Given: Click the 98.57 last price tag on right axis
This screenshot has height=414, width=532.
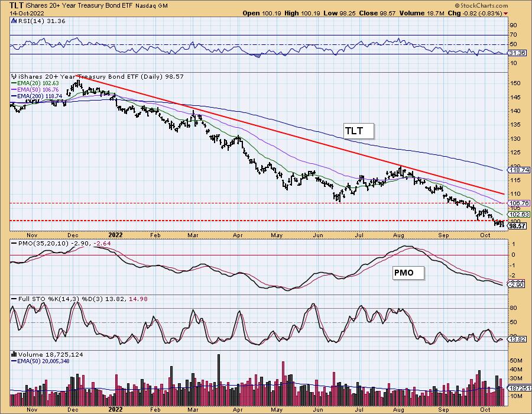Looking at the screenshot, I should click(x=518, y=226).
